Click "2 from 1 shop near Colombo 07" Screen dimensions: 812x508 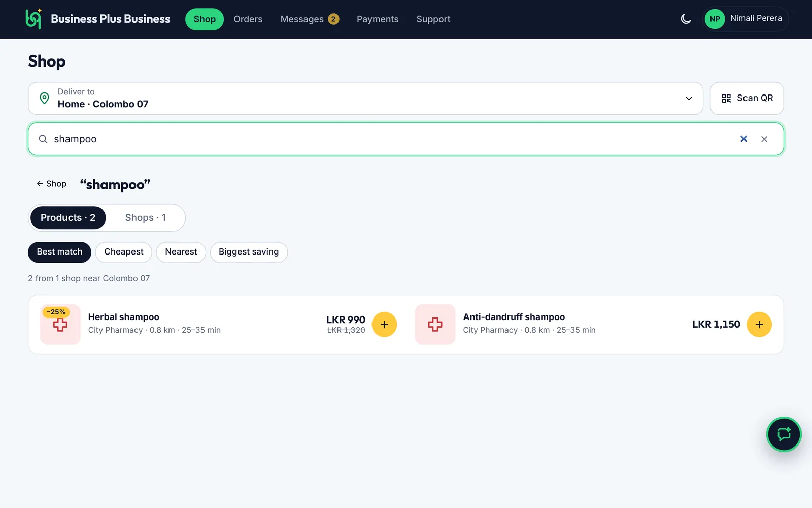[89, 278]
